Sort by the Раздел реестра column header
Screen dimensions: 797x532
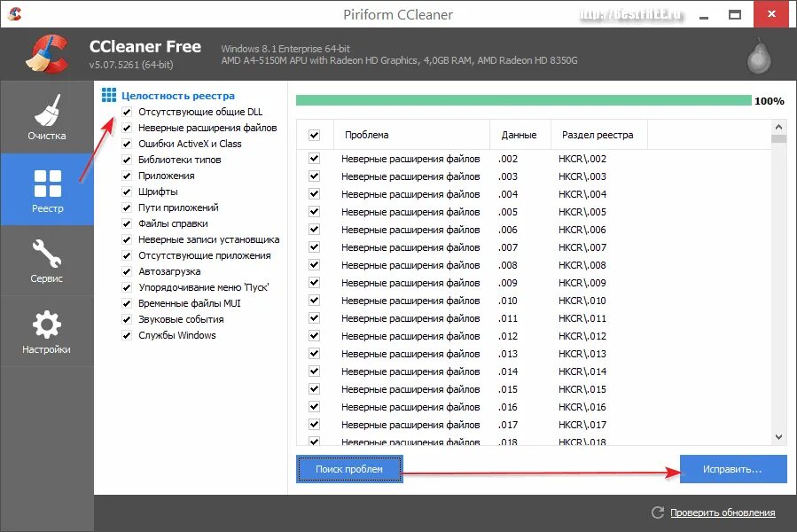pos(598,135)
